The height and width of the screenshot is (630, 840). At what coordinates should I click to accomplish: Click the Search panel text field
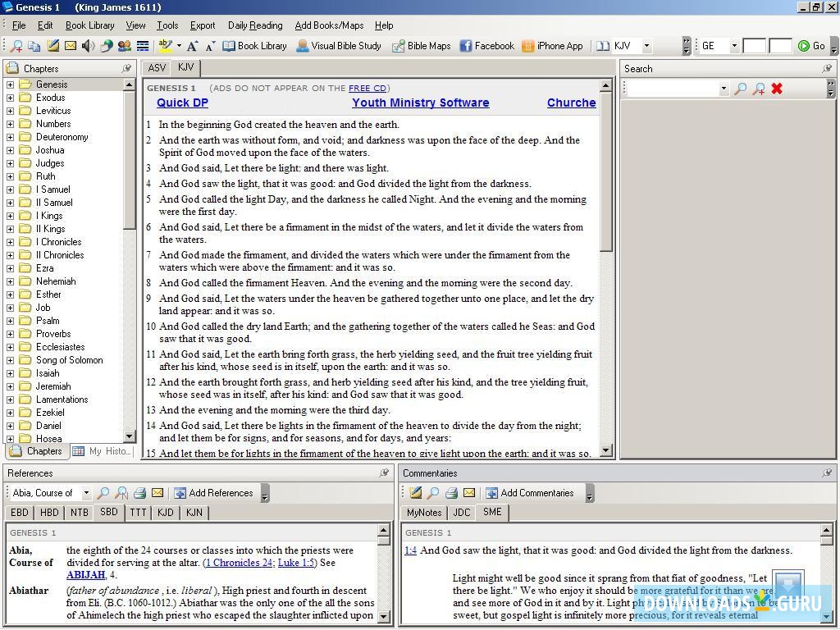673,89
